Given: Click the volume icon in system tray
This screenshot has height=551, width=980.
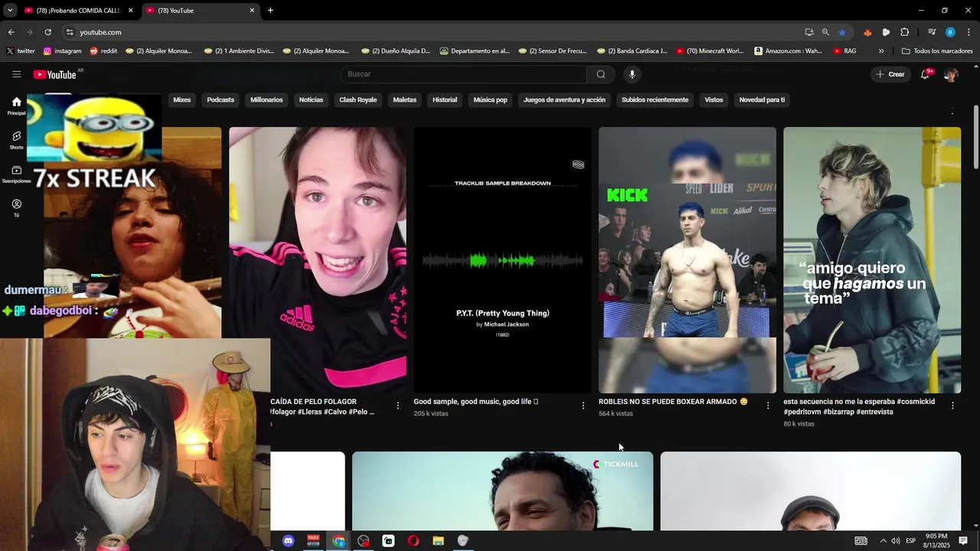Looking at the screenshot, I should click(895, 541).
